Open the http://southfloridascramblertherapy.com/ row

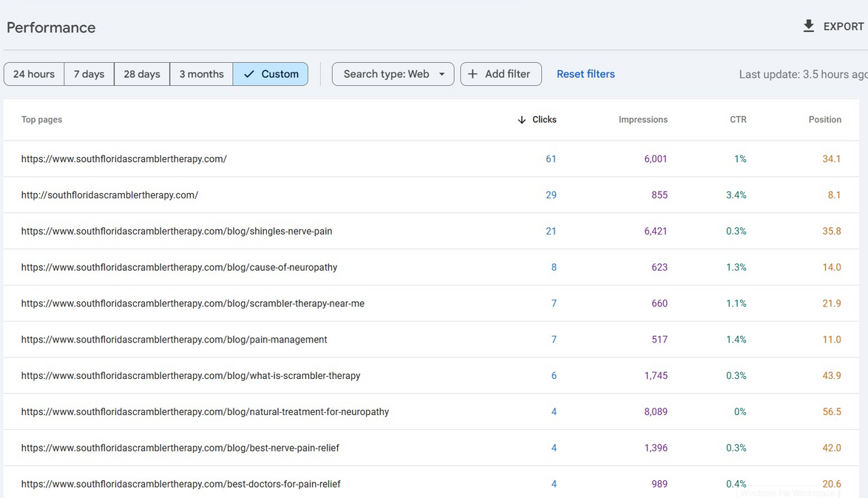tap(431, 195)
